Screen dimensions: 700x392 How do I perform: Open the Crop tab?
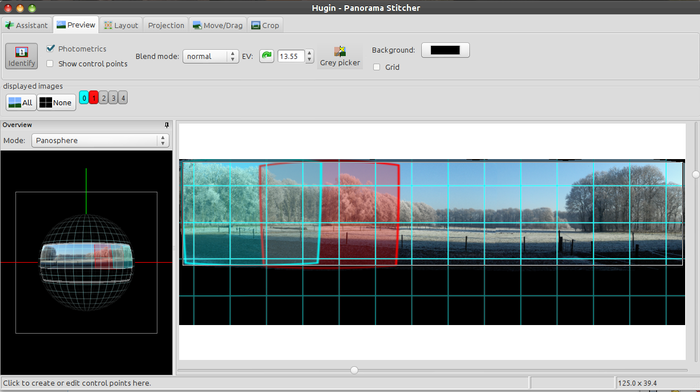pos(265,25)
